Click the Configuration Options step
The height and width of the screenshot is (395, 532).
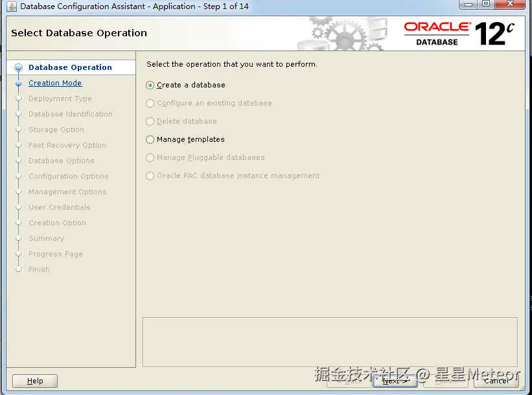click(x=69, y=176)
